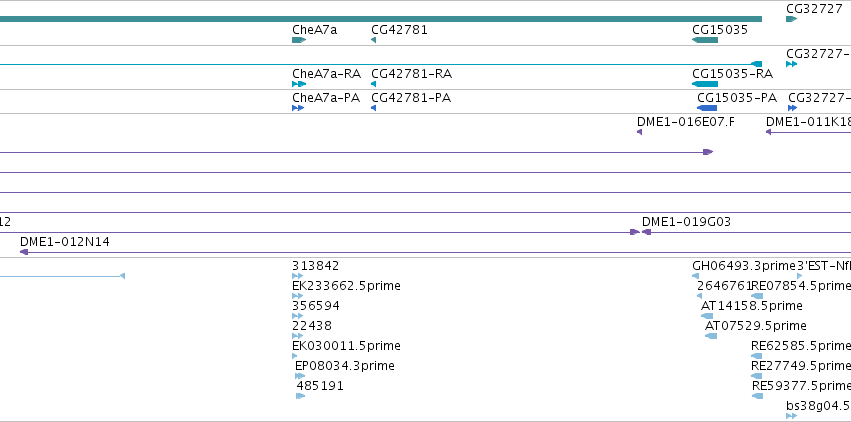Select transcript CG15035-RA

click(705, 84)
